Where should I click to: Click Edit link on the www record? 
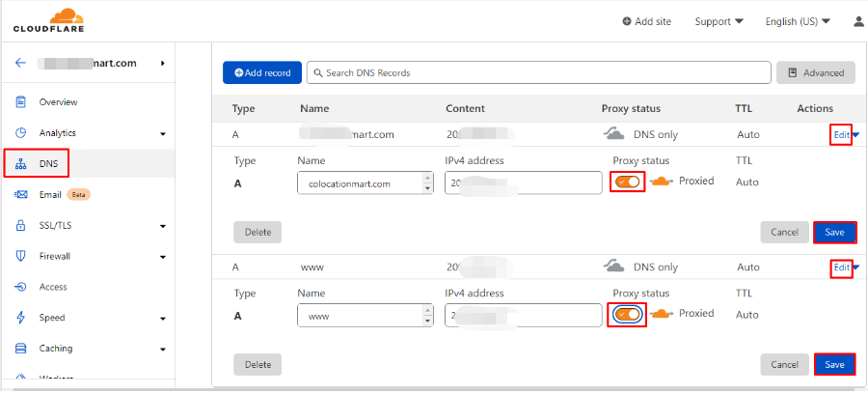click(841, 267)
